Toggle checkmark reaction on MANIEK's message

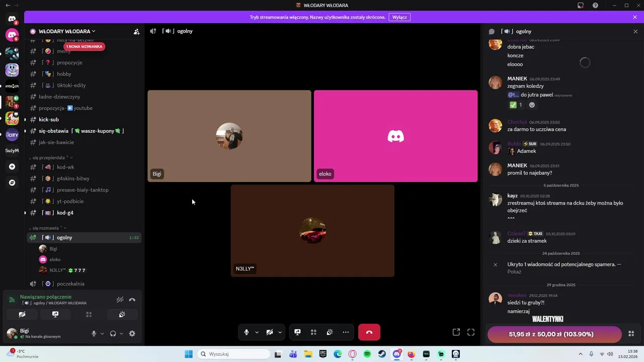pos(516,105)
